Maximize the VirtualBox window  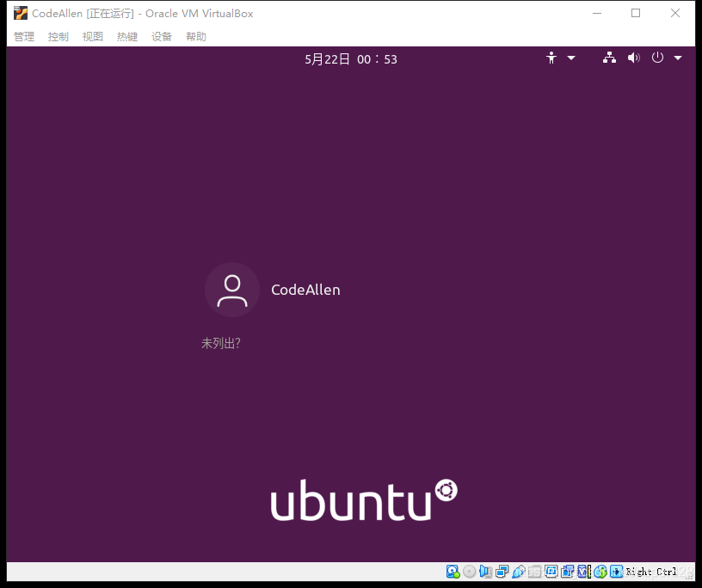(636, 14)
